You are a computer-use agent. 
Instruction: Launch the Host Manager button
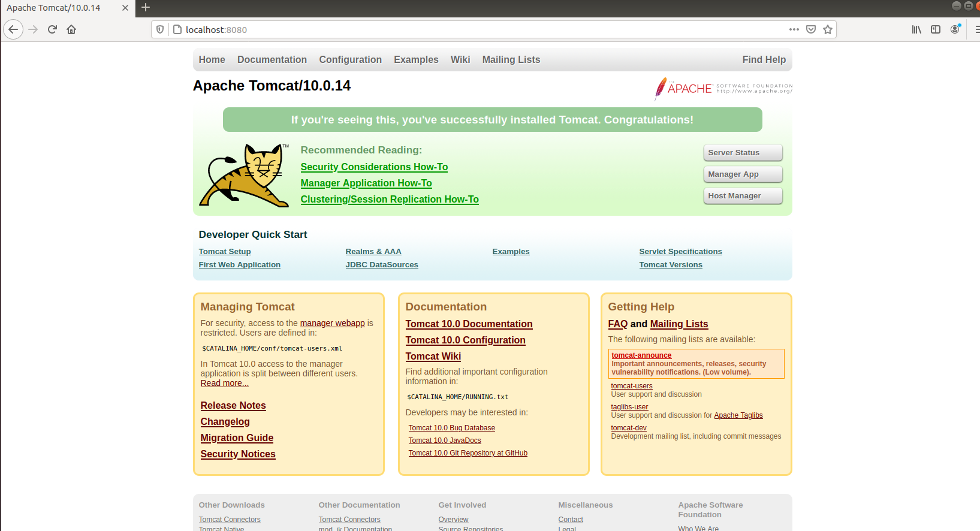pyautogui.click(x=743, y=196)
